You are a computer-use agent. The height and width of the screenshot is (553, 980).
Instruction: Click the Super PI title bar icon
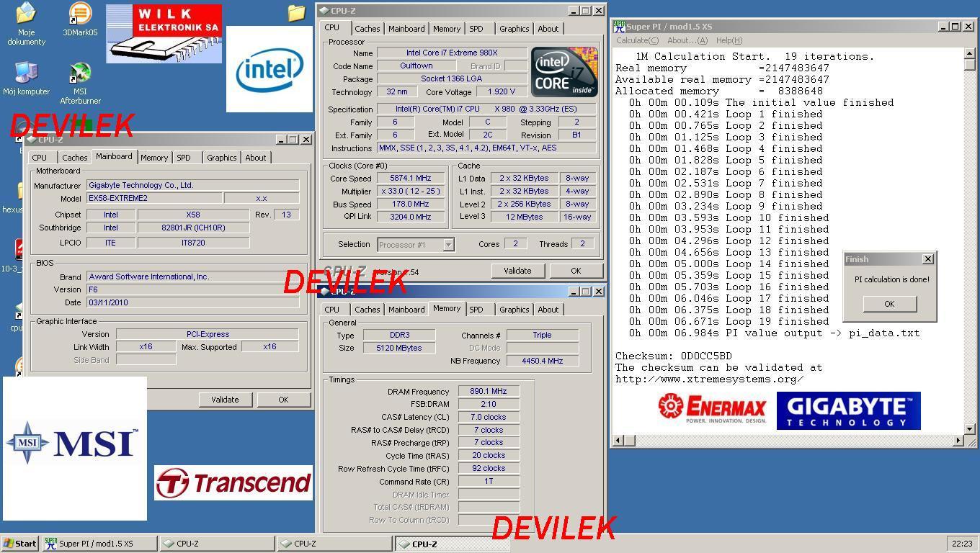pyautogui.click(x=619, y=27)
